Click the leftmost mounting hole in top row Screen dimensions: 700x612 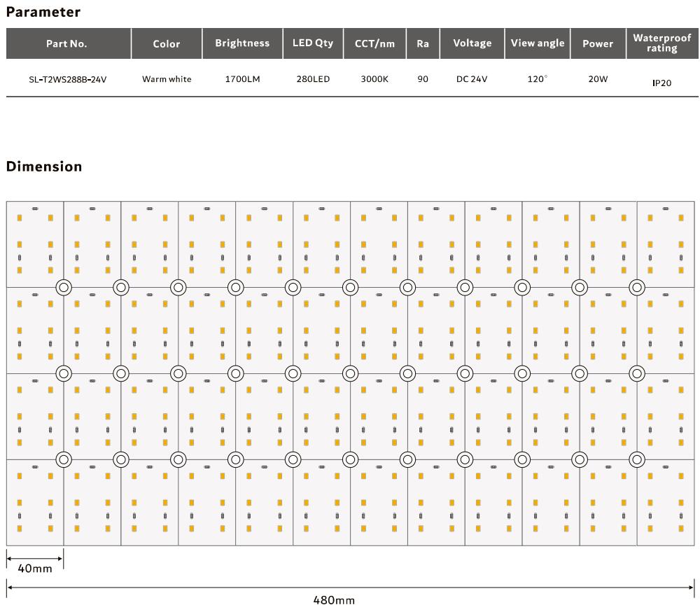coord(64,287)
